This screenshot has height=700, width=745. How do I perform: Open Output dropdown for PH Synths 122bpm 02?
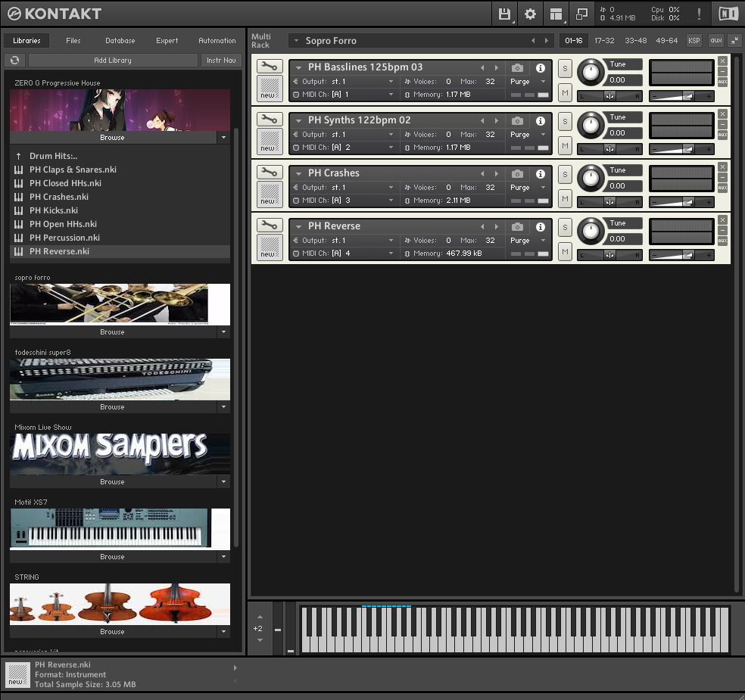(x=391, y=135)
